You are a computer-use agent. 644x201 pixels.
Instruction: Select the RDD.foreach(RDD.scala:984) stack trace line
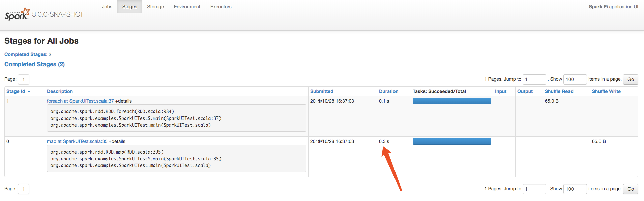coord(112,111)
